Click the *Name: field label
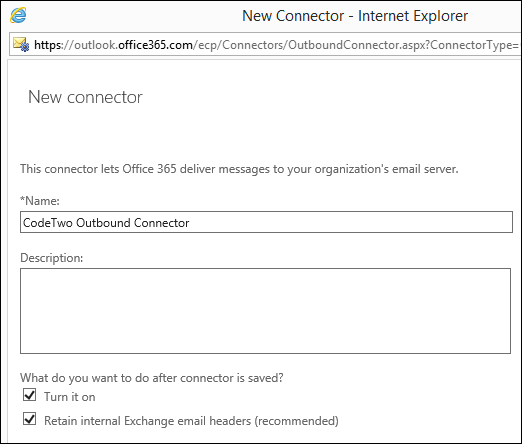Screen dimensions: 522x444 click(40, 201)
